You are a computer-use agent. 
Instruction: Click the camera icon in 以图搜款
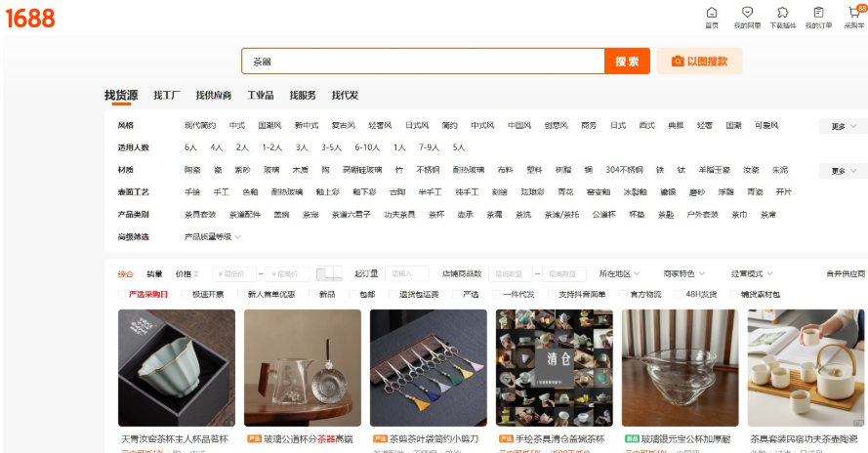677,62
